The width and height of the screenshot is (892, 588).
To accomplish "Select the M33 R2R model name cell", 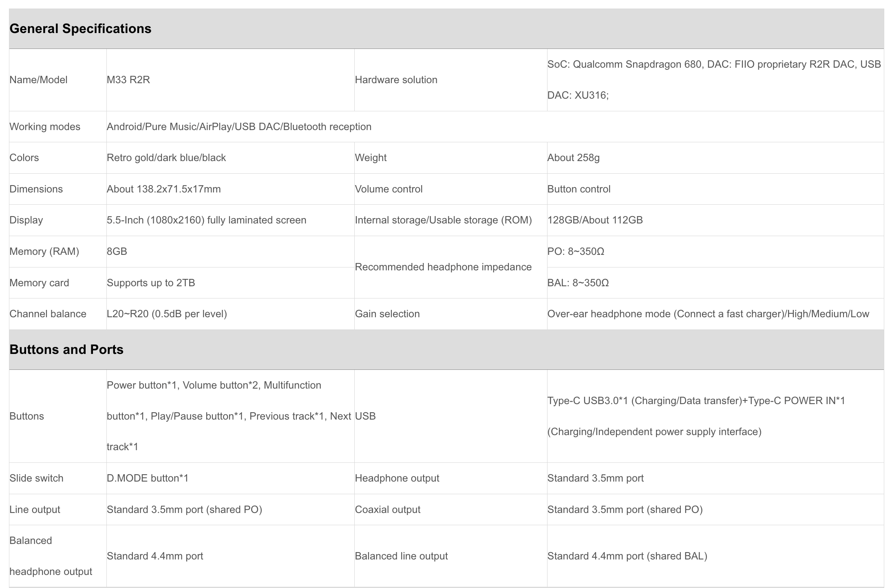I will [x=128, y=80].
